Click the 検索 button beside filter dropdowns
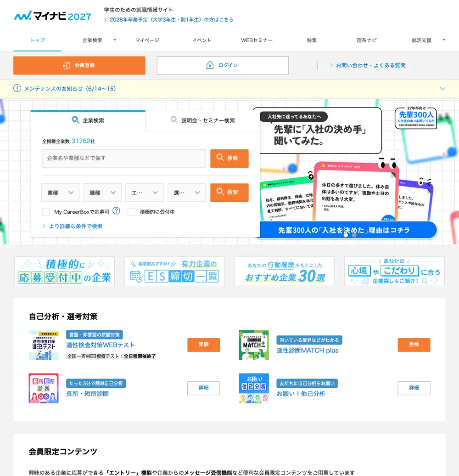This screenshot has height=476, width=459. [x=229, y=193]
